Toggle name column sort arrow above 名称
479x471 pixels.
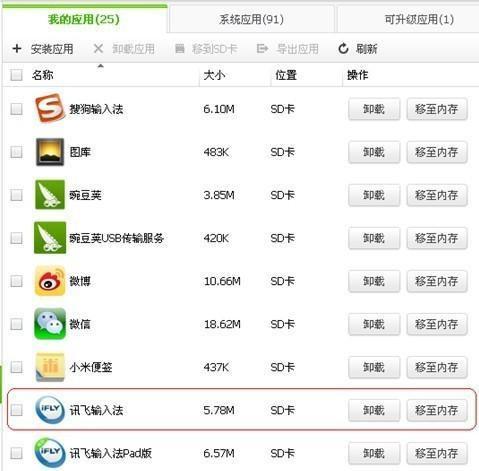point(100,66)
